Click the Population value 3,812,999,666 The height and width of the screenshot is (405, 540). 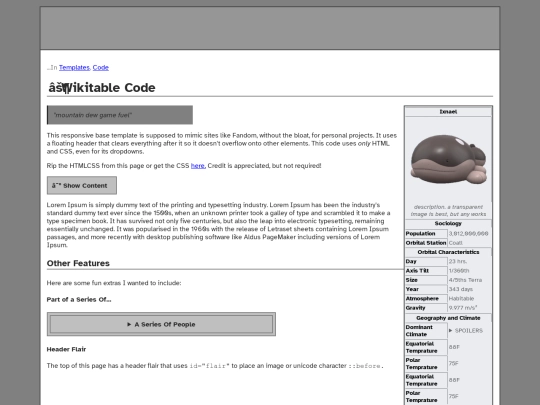468,233
